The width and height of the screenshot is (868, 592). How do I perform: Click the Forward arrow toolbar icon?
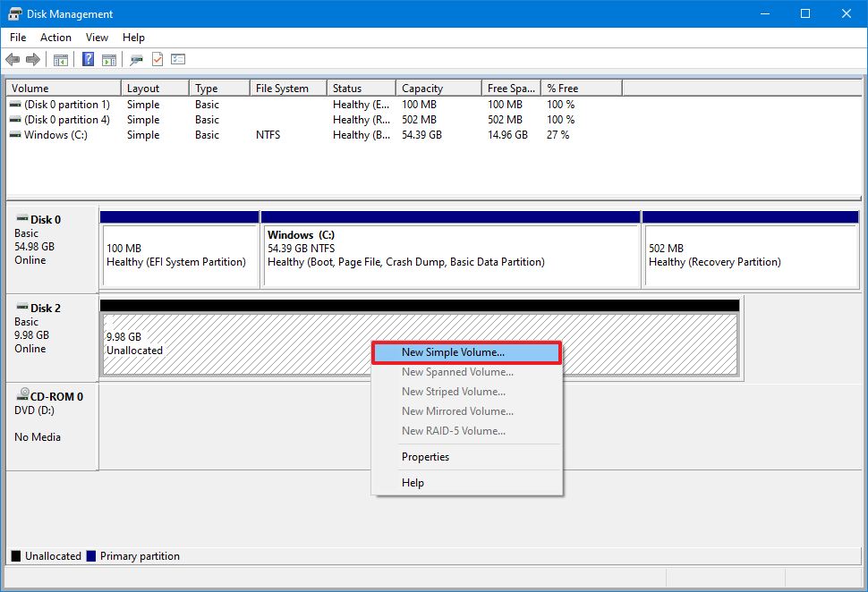coord(33,60)
